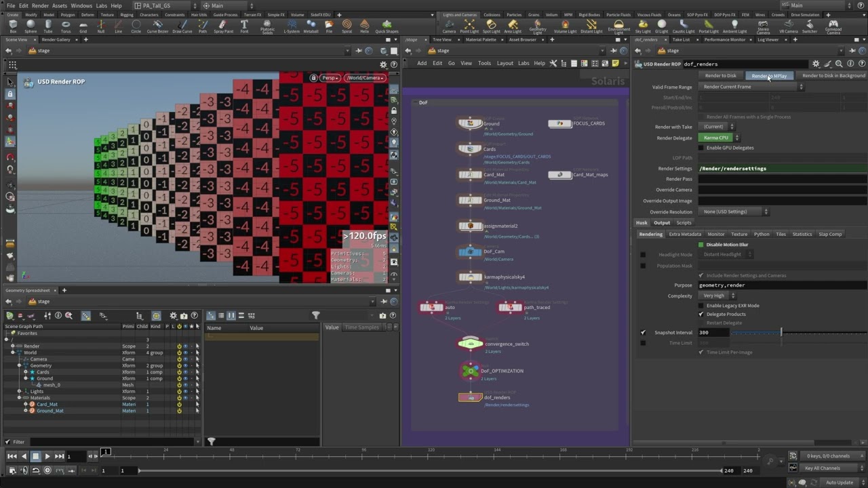Click the Auto Update button
This screenshot has width=868, height=488.
coord(840,483)
